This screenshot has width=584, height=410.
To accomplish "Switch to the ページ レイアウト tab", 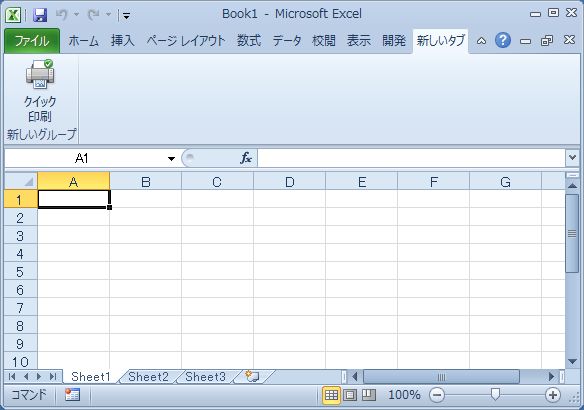I will [186, 41].
